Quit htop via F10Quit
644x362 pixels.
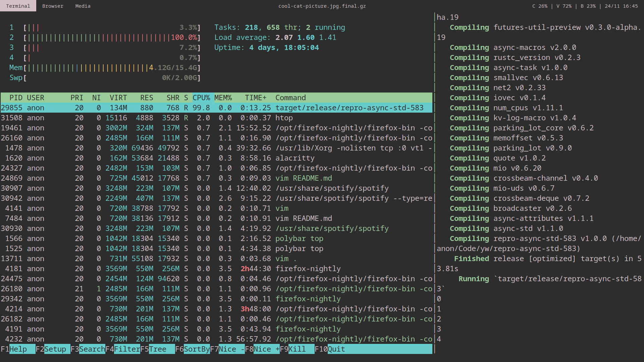point(330,349)
